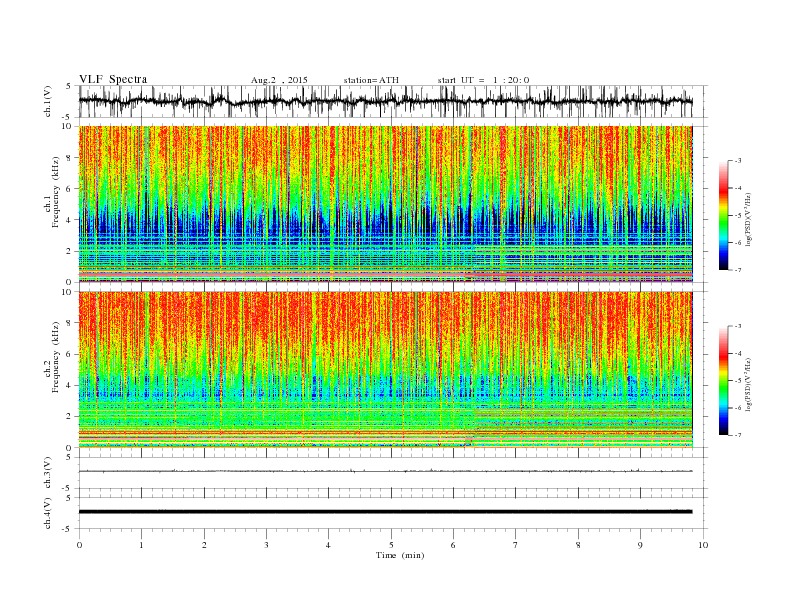This screenshot has width=792, height=612.
Task: Click inside the ch.1 frequency spectrogram
Action: click(385, 204)
